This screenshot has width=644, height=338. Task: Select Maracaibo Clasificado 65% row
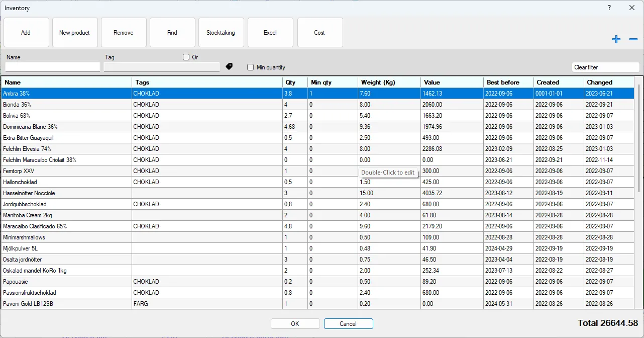[318, 226]
